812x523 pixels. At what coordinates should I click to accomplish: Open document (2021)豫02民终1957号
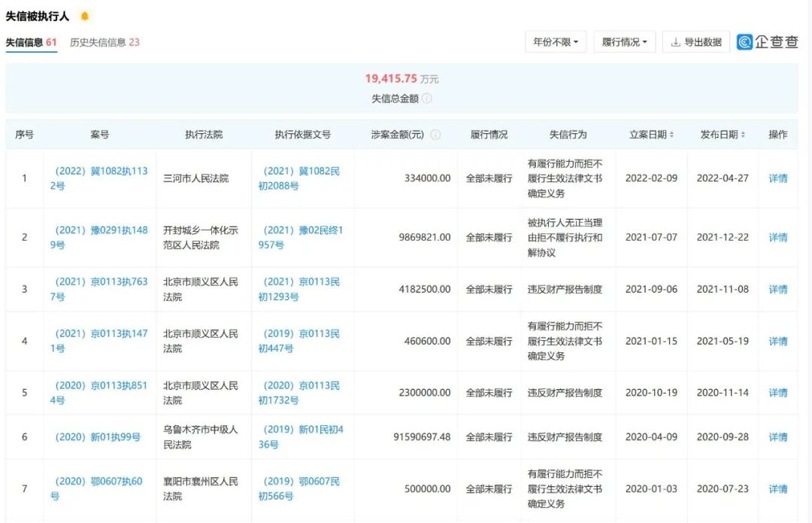coord(301,237)
